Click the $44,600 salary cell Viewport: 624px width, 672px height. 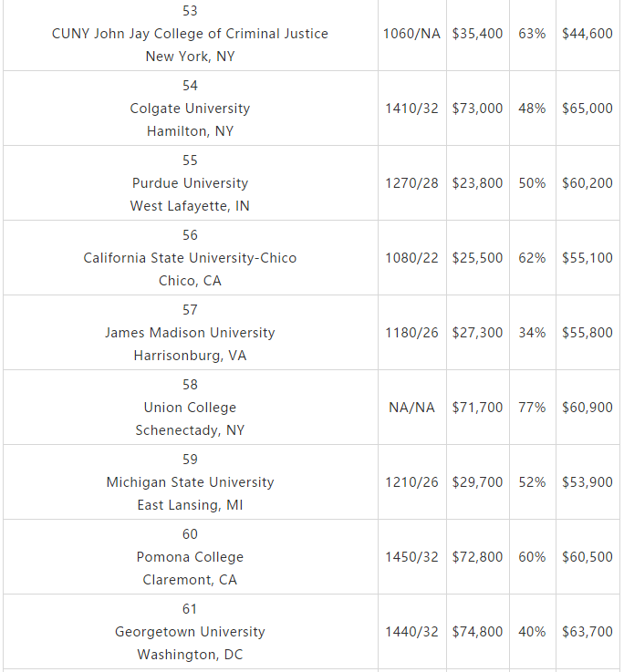click(588, 34)
